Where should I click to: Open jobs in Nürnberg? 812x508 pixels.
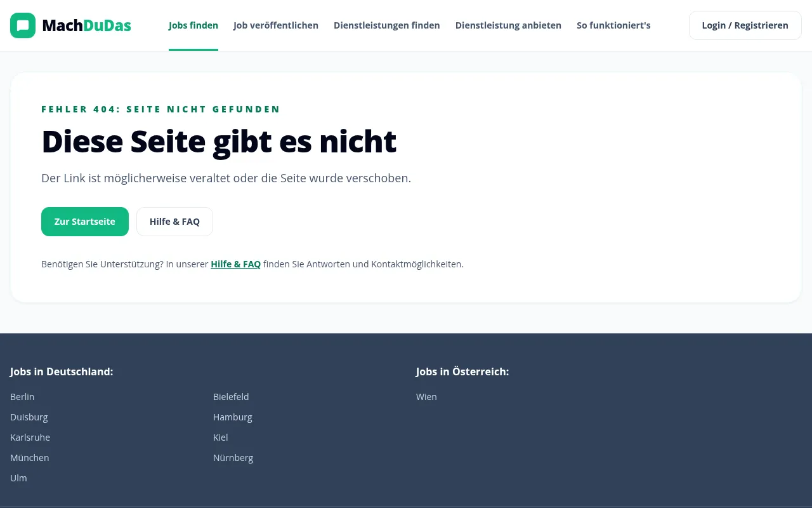(x=233, y=458)
